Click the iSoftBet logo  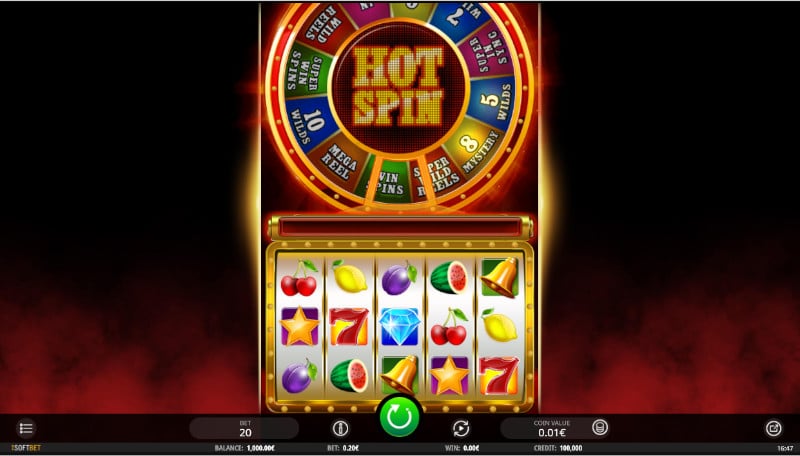[26, 448]
